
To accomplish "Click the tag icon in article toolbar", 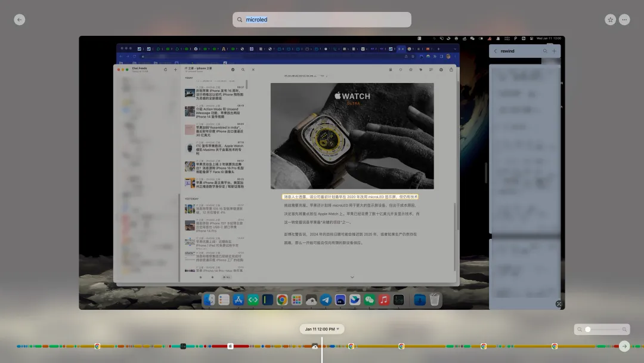I will click(420, 69).
